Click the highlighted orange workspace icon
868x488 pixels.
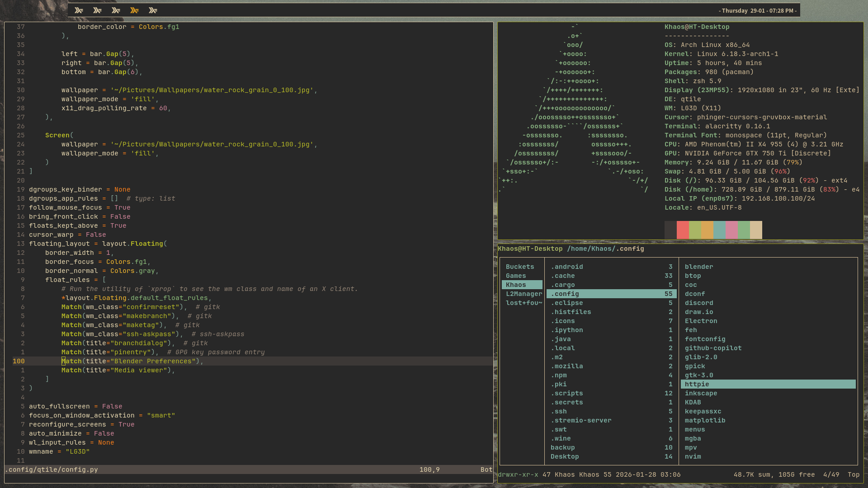(135, 10)
